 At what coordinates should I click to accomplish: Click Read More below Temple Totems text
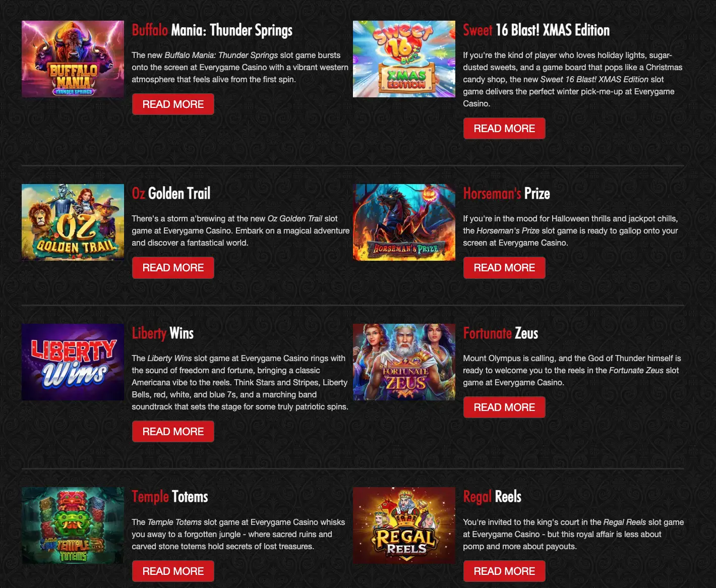(173, 571)
